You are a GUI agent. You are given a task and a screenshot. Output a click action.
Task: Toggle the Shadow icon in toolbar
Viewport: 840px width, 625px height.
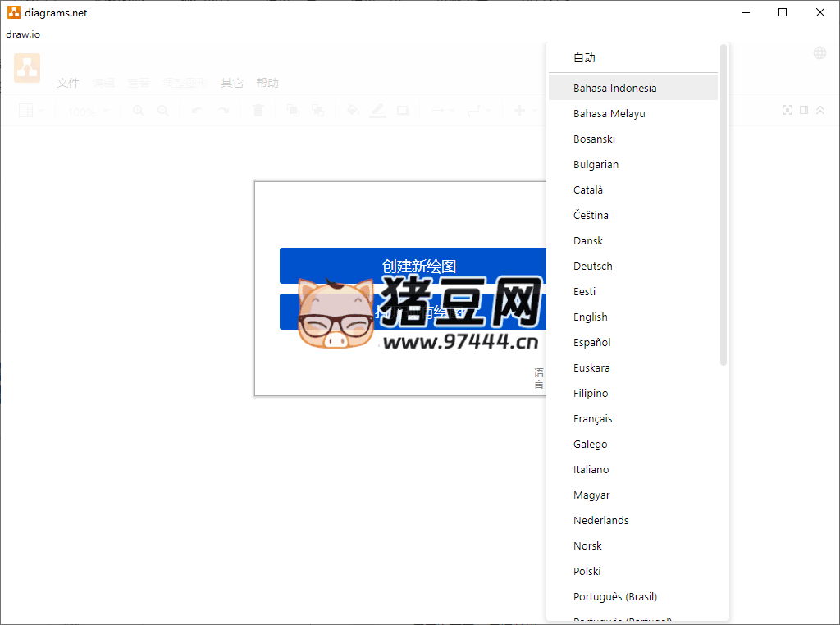(x=402, y=110)
